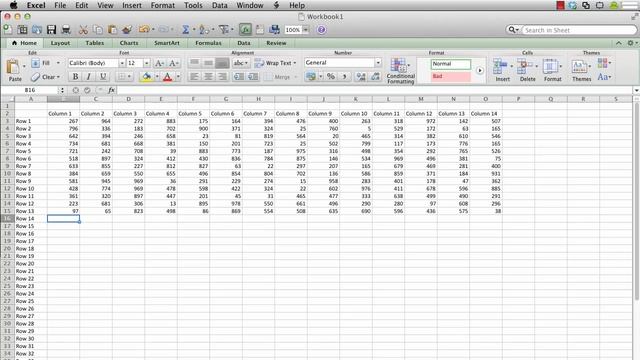Image resolution: width=640 pixels, height=360 pixels.
Task: Click the large Paste ribbon button
Action: point(13,69)
